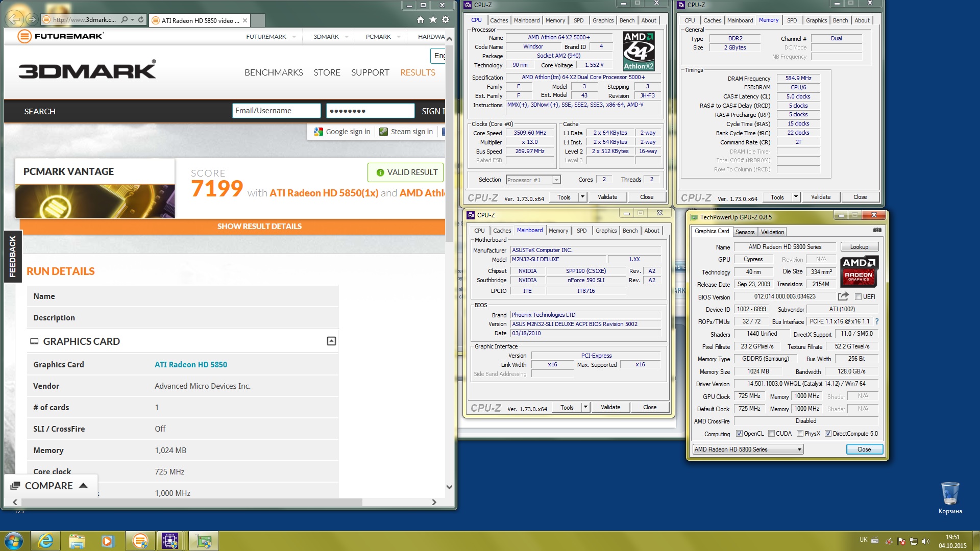Image resolution: width=980 pixels, height=551 pixels.
Task: Open the Windows Start orb
Action: pyautogui.click(x=14, y=541)
